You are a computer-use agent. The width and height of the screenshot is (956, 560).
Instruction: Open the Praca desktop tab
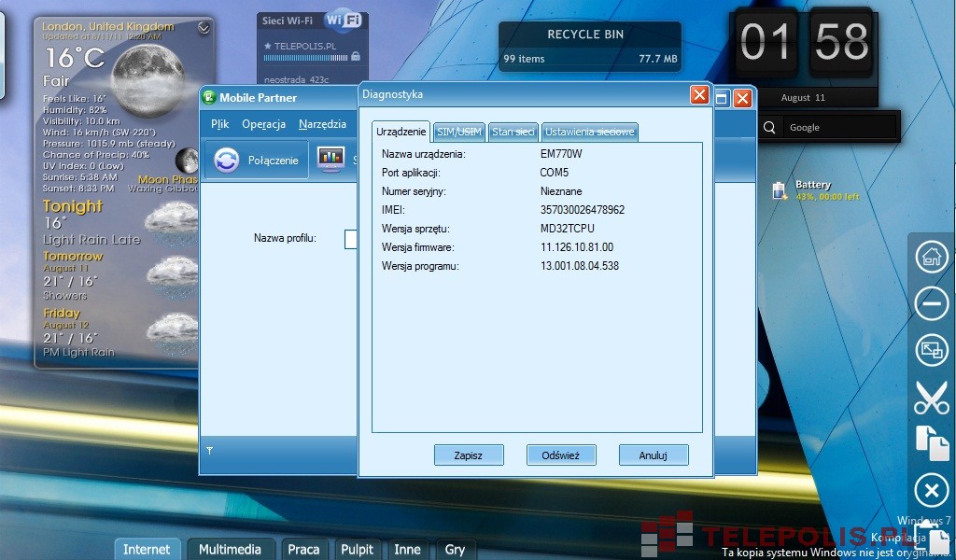pos(303,549)
